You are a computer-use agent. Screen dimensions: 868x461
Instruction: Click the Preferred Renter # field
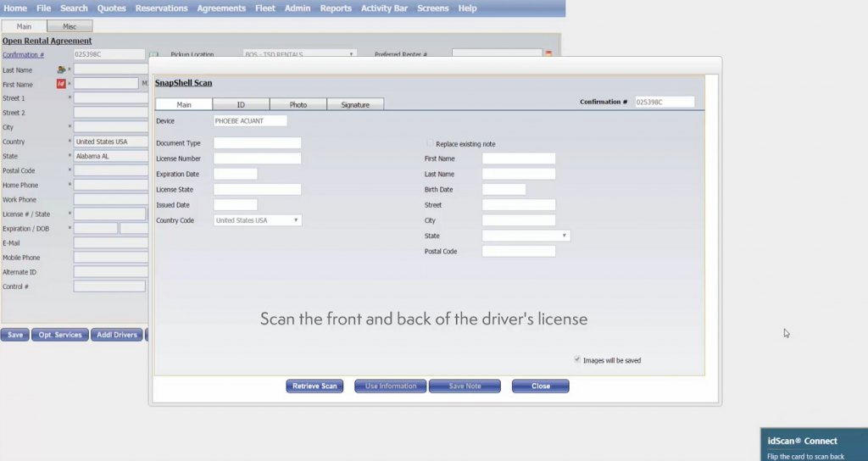click(497, 53)
